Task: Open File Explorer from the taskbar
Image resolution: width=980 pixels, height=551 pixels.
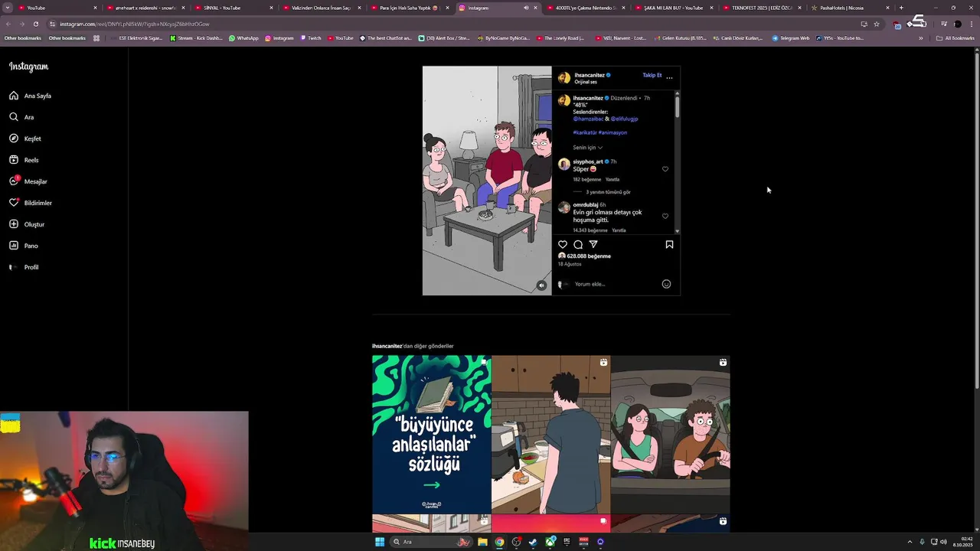Action: click(482, 542)
